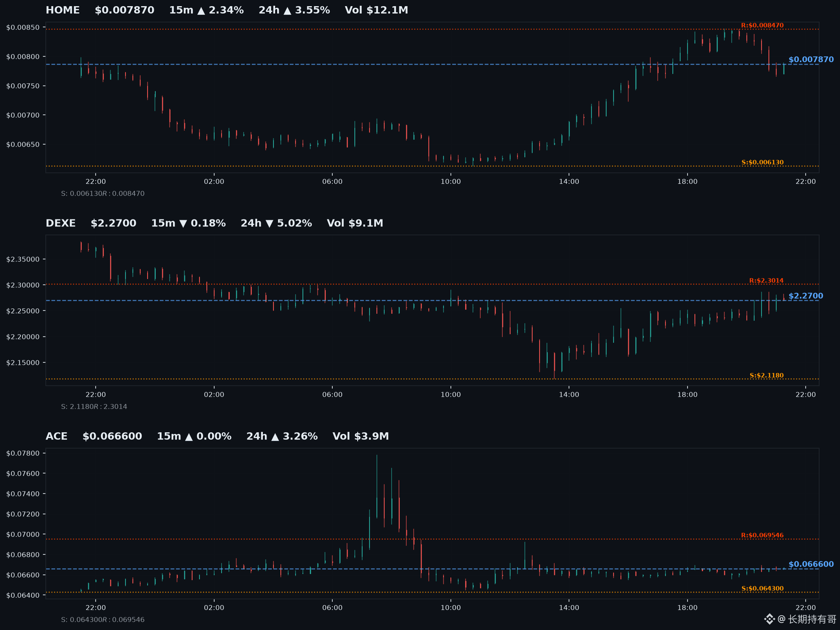Click blue $0.007870 price tag beside HOME chart
This screenshot has height=630, width=840.
pos(811,60)
